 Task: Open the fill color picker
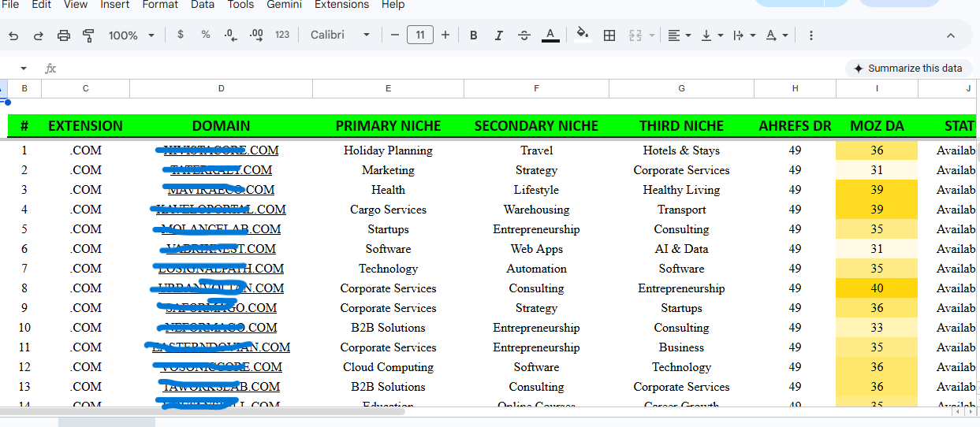coord(583,35)
